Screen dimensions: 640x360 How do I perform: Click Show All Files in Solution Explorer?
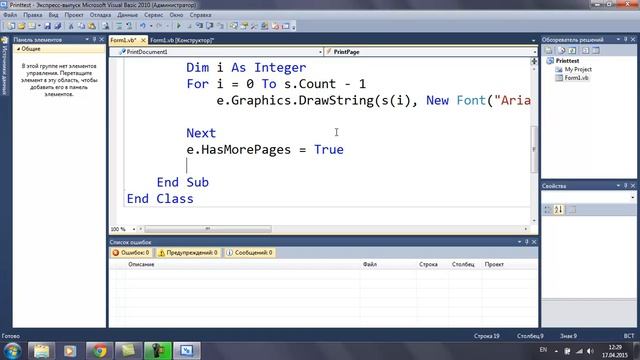(x=562, y=51)
